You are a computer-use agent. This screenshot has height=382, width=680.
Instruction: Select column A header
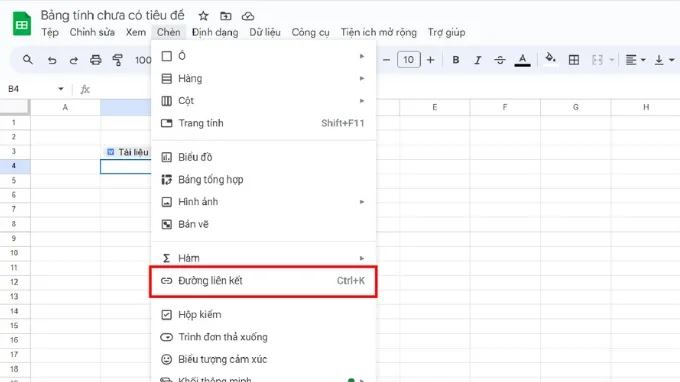[65, 107]
